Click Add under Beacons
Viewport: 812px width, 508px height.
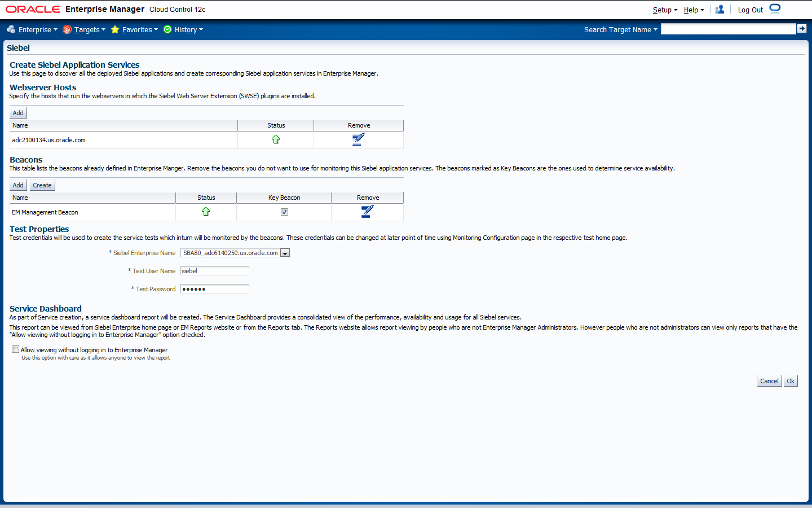[18, 185]
